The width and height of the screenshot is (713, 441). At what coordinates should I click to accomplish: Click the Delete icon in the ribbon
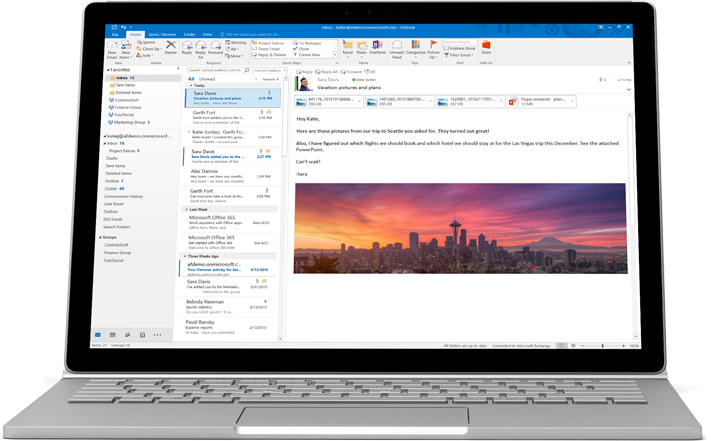click(172, 48)
